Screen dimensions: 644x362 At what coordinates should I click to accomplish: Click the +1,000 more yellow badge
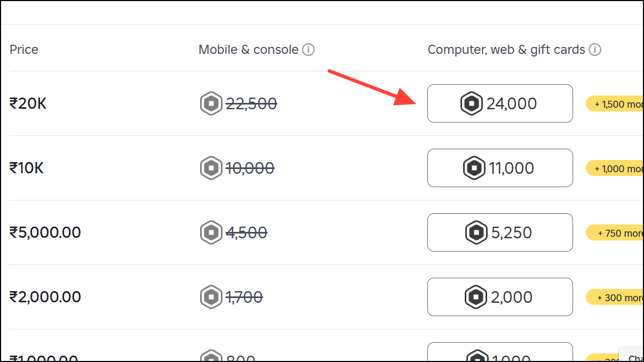[x=619, y=168]
